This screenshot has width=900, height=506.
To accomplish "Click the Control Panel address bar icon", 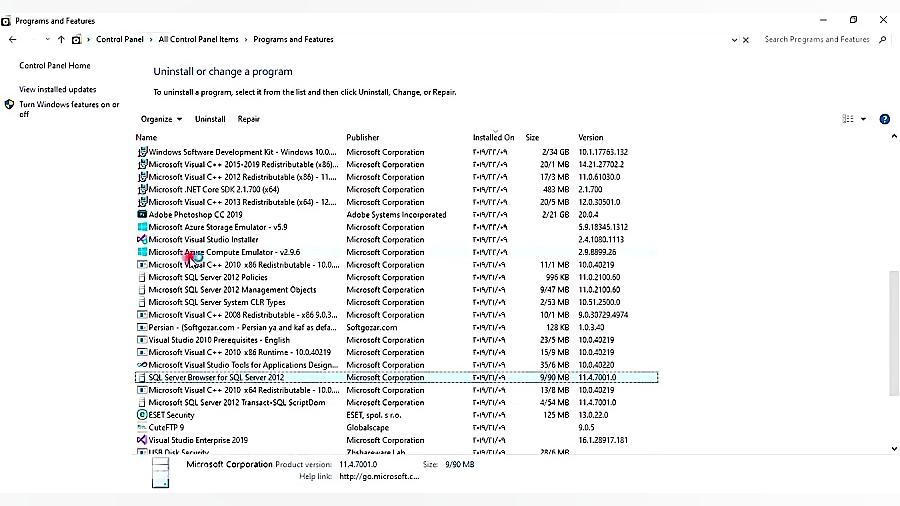I will [76, 40].
